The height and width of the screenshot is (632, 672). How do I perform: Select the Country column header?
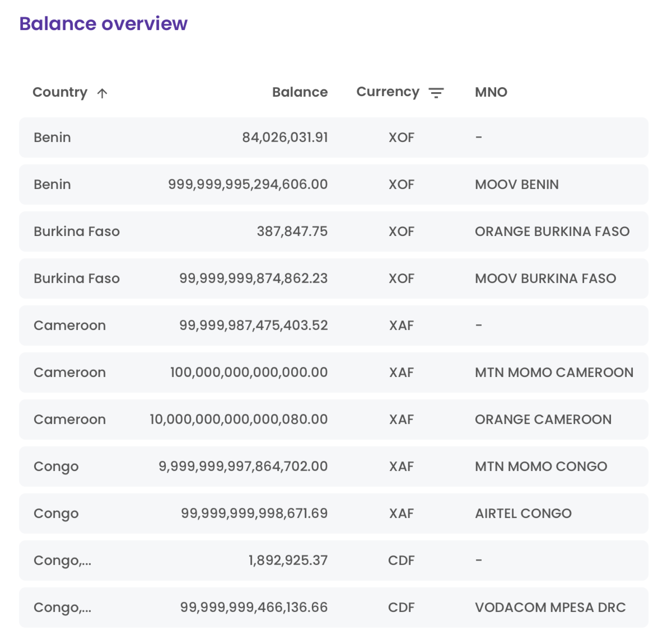pos(60,92)
